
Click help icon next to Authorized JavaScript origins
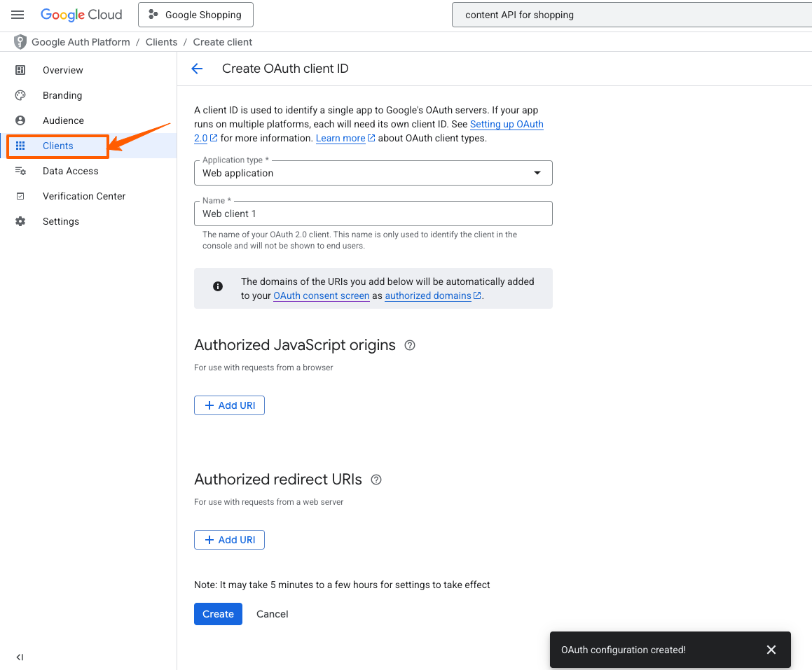[x=411, y=345]
